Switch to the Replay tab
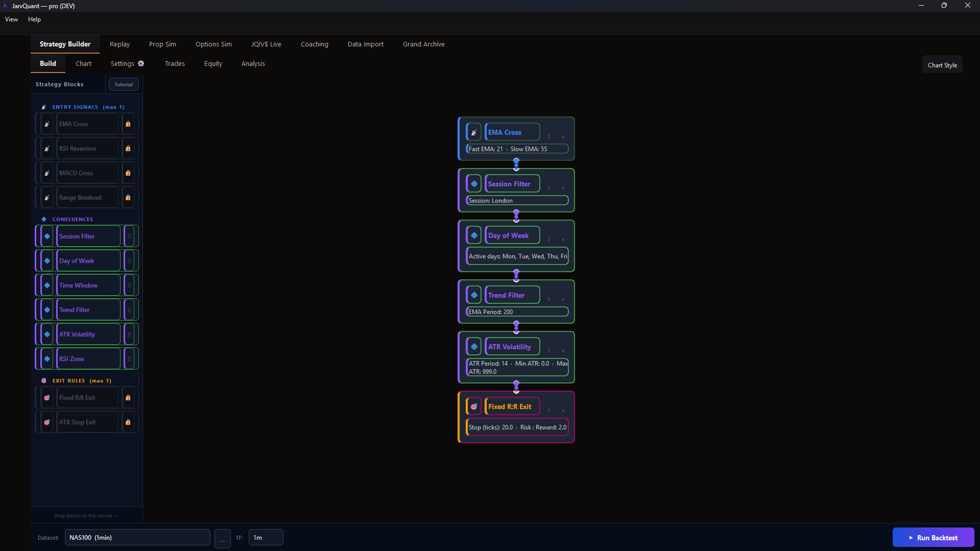Image resolution: width=980 pixels, height=551 pixels. tap(119, 44)
